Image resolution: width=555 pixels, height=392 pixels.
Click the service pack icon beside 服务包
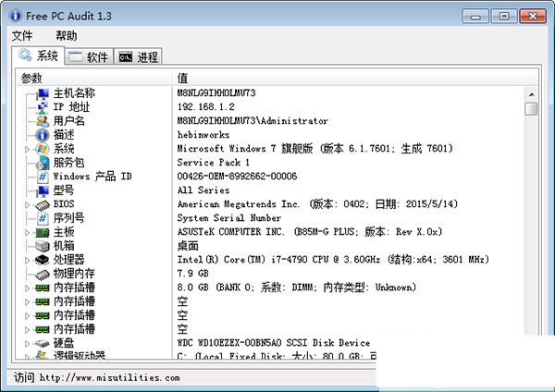tap(43, 163)
